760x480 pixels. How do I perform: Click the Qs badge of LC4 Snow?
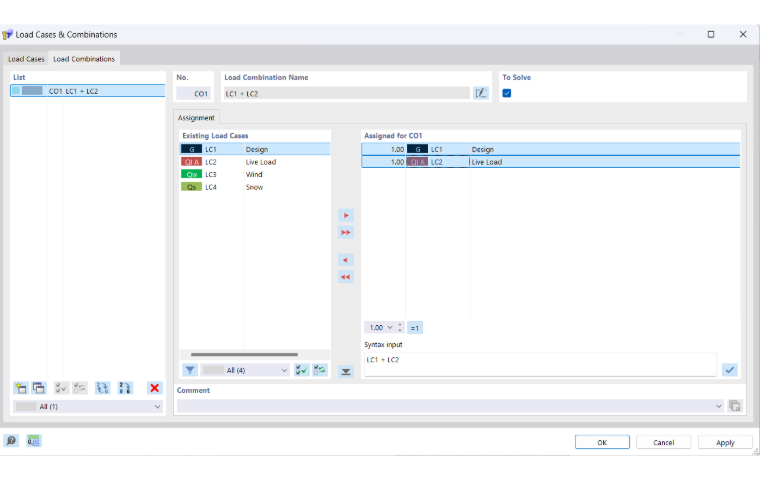tap(191, 187)
